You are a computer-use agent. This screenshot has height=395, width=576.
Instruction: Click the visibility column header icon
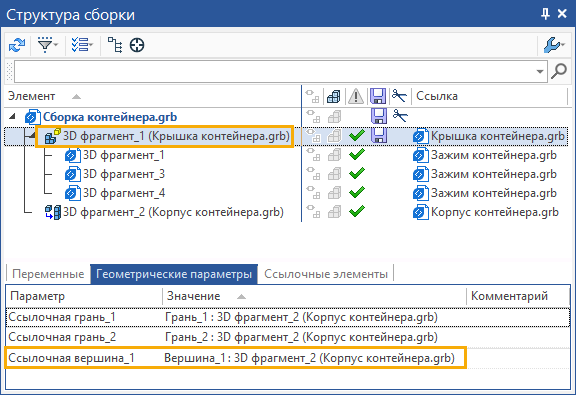tap(313, 96)
